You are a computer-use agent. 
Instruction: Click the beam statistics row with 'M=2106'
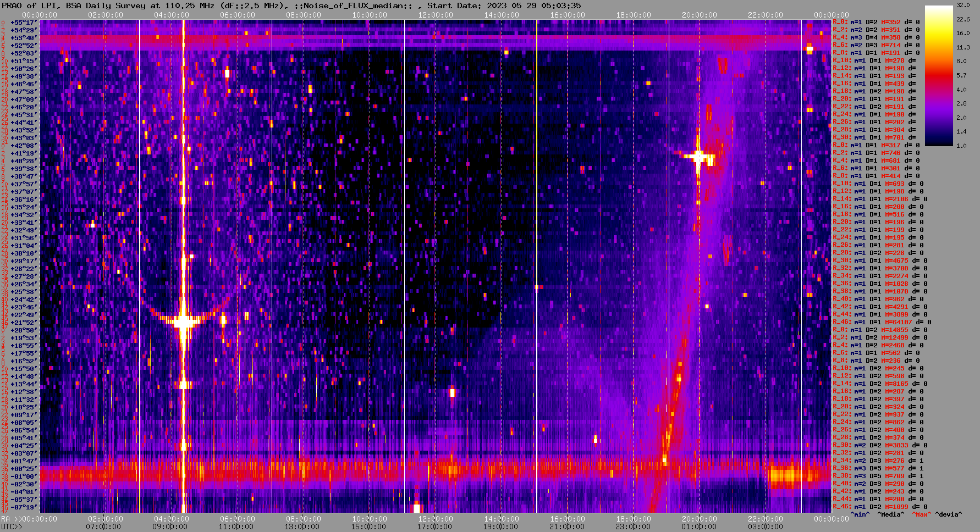click(x=880, y=199)
